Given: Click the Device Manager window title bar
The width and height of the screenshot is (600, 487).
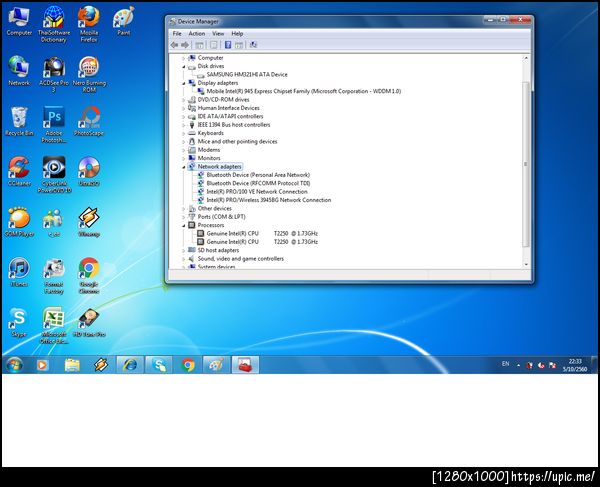Looking at the screenshot, I should point(325,21).
